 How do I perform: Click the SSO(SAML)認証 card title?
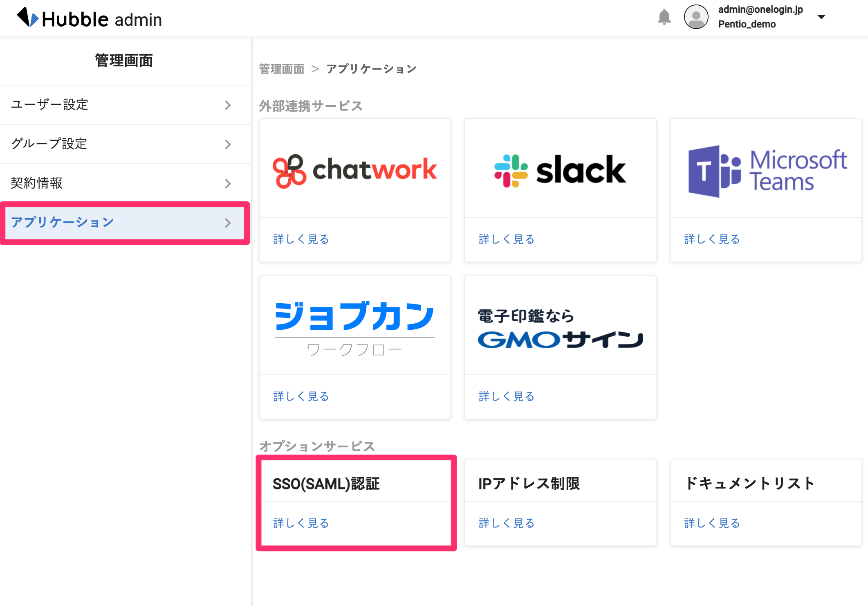point(326,484)
